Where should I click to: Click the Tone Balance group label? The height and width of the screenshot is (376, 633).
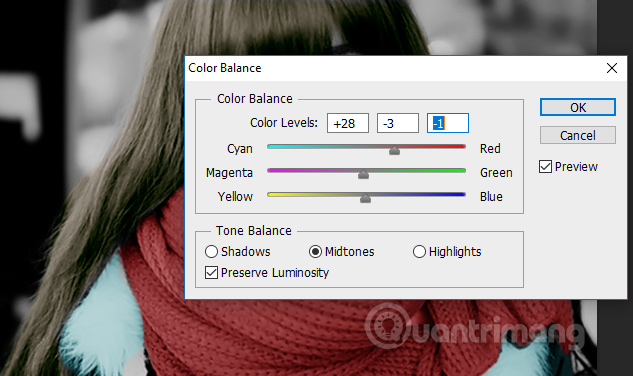pyautogui.click(x=254, y=231)
